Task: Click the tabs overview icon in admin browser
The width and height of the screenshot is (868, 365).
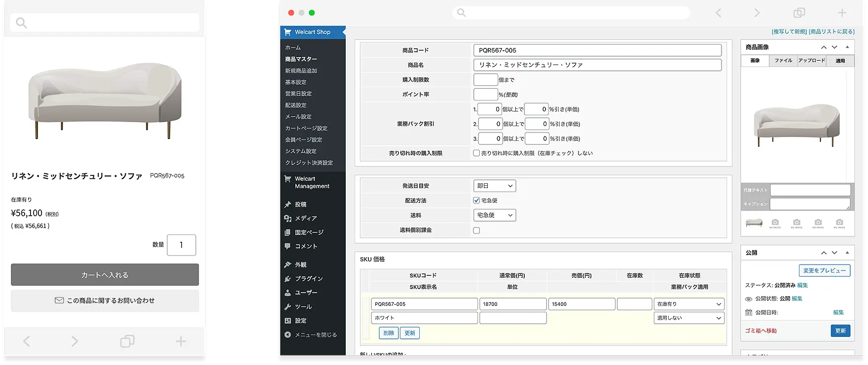Action: click(x=799, y=13)
